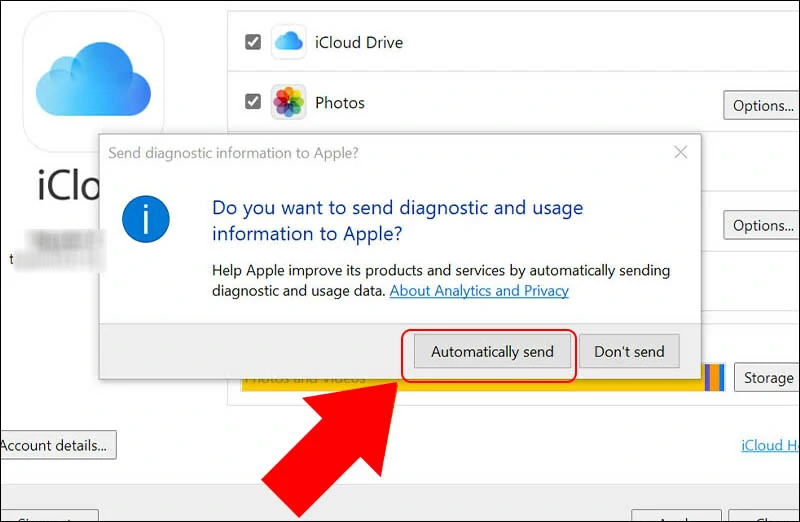This screenshot has height=522, width=800.
Task: Open the iCloud Help link
Action: (770, 445)
